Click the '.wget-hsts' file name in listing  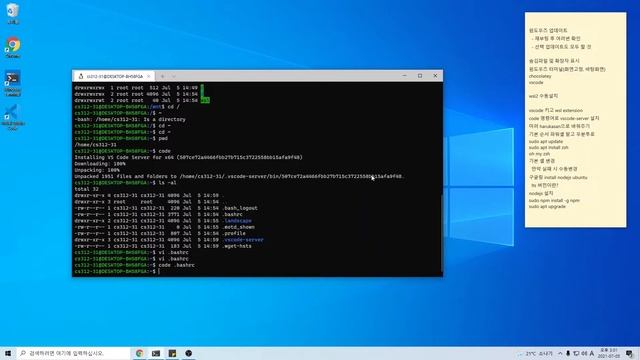tap(237, 246)
